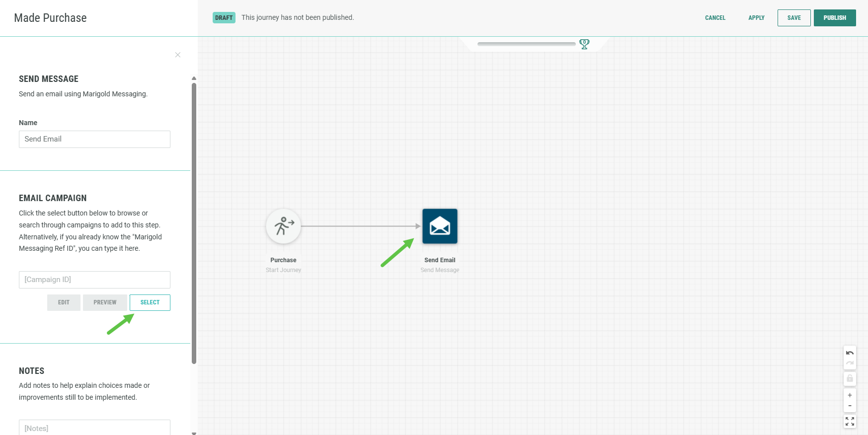Click the Preview campaign button
868x435 pixels.
tap(105, 302)
